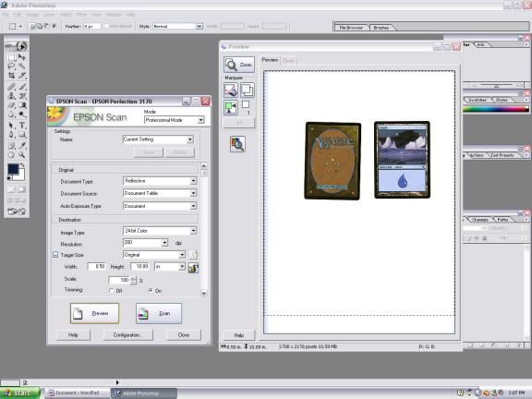Select the Move tool in toolbox
This screenshot has width=532, height=399.
pos(22,57)
